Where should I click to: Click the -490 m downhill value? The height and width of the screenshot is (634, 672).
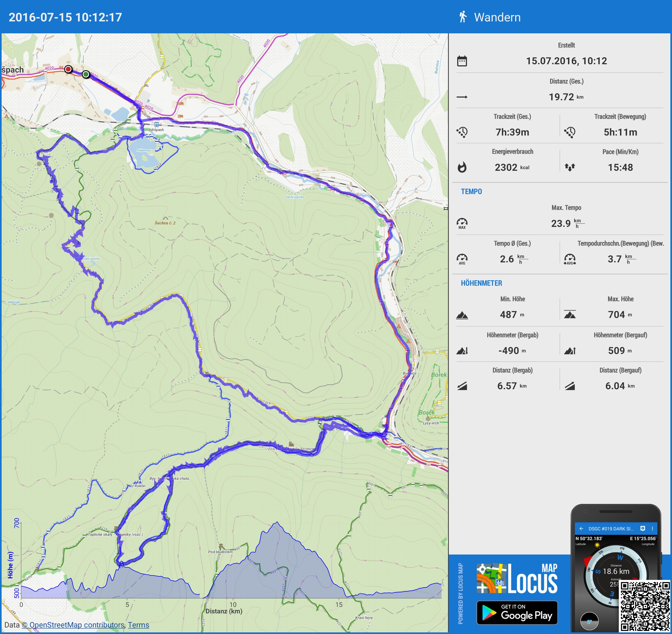pos(512,350)
